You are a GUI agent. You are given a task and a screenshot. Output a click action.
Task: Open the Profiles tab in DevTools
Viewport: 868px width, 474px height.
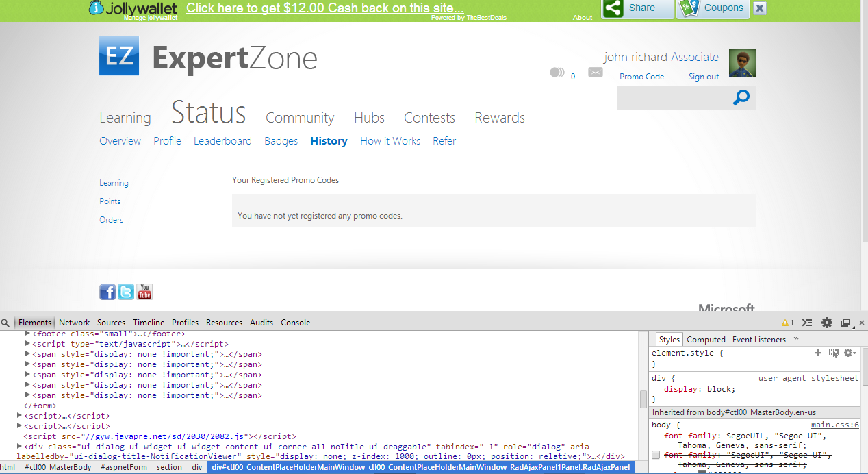(x=185, y=323)
